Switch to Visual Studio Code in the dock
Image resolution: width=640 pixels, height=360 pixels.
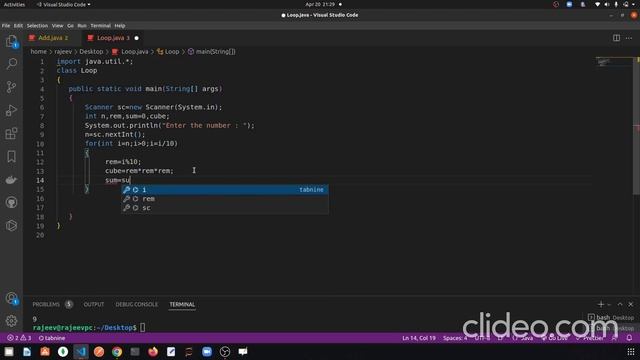(x=81, y=352)
